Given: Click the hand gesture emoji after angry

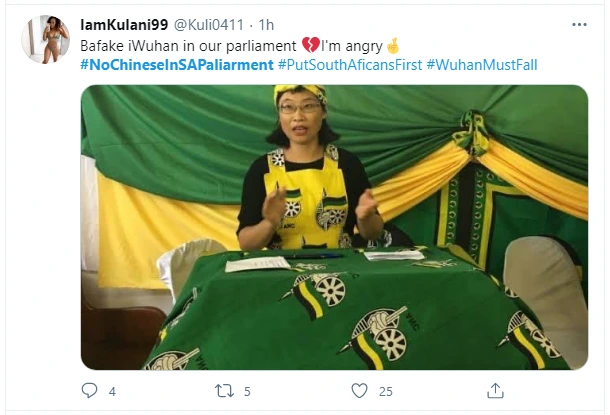Looking at the screenshot, I should pyautogui.click(x=393, y=45).
